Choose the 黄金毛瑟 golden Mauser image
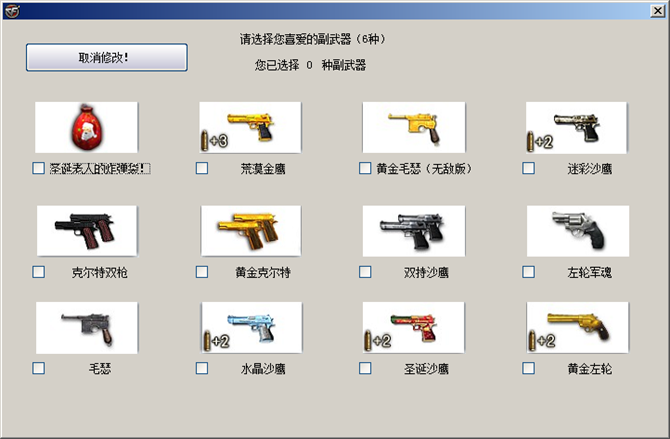 coord(414,127)
